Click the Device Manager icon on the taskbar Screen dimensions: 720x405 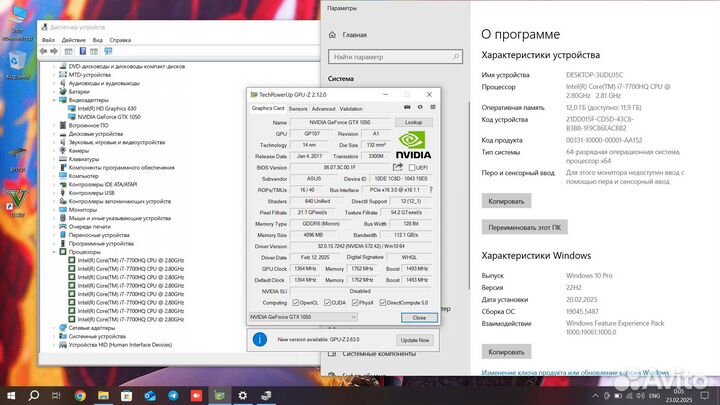[x=266, y=395]
